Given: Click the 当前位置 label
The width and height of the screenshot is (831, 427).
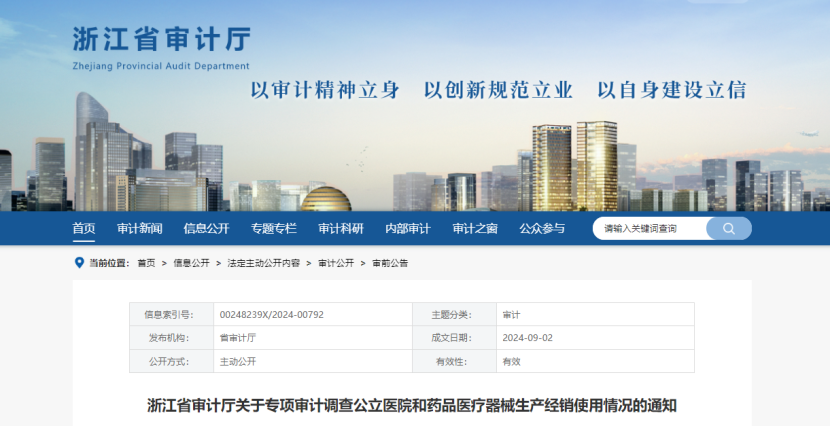Looking at the screenshot, I should 109,263.
